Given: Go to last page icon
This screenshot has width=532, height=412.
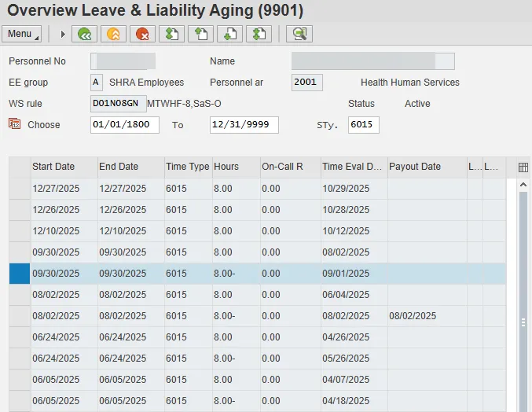Looking at the screenshot, I should [x=259, y=34].
